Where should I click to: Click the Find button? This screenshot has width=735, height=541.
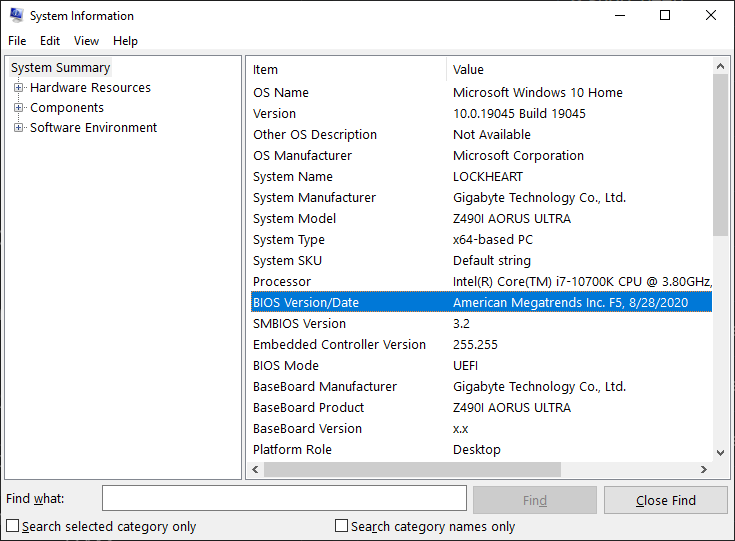click(x=535, y=500)
